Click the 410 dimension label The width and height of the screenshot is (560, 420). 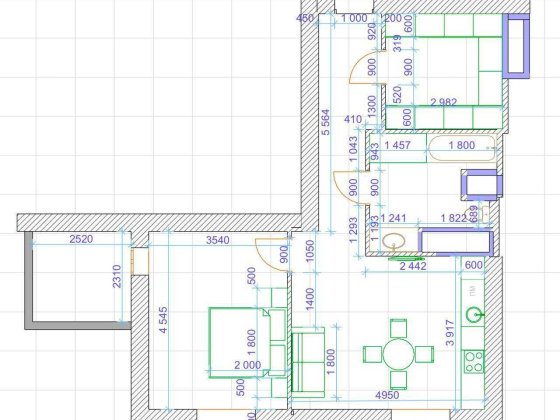pyautogui.click(x=353, y=119)
